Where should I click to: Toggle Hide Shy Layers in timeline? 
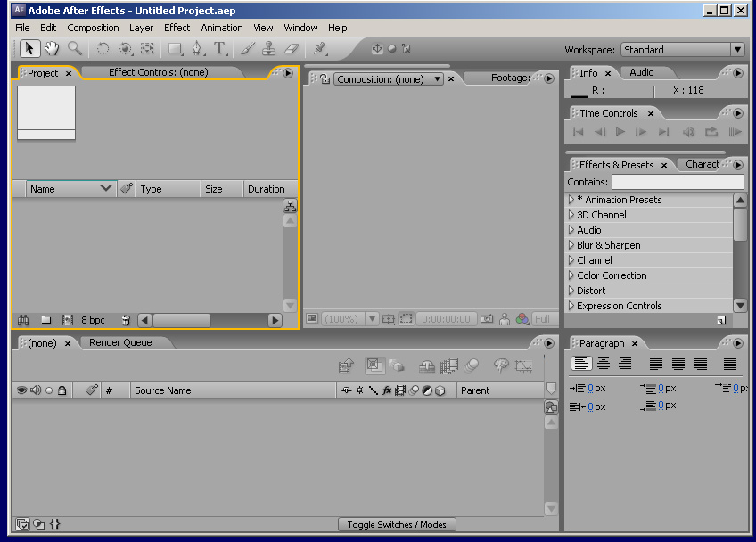[427, 366]
